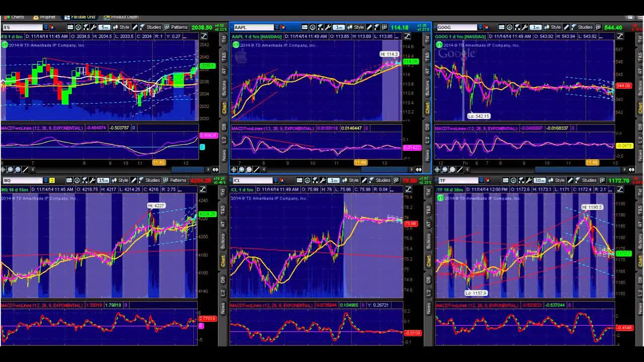This screenshot has width=644, height=362.
Task: Change the 5m timeframe on /ES chart
Action: (104, 27)
